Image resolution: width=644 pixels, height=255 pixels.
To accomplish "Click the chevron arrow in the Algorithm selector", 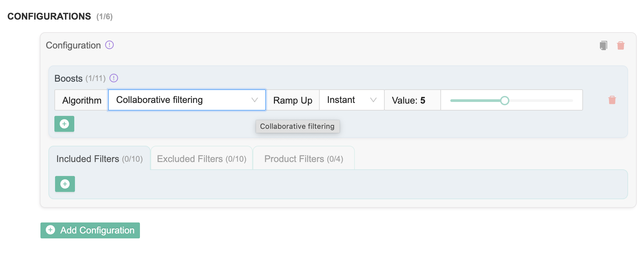I will [254, 100].
